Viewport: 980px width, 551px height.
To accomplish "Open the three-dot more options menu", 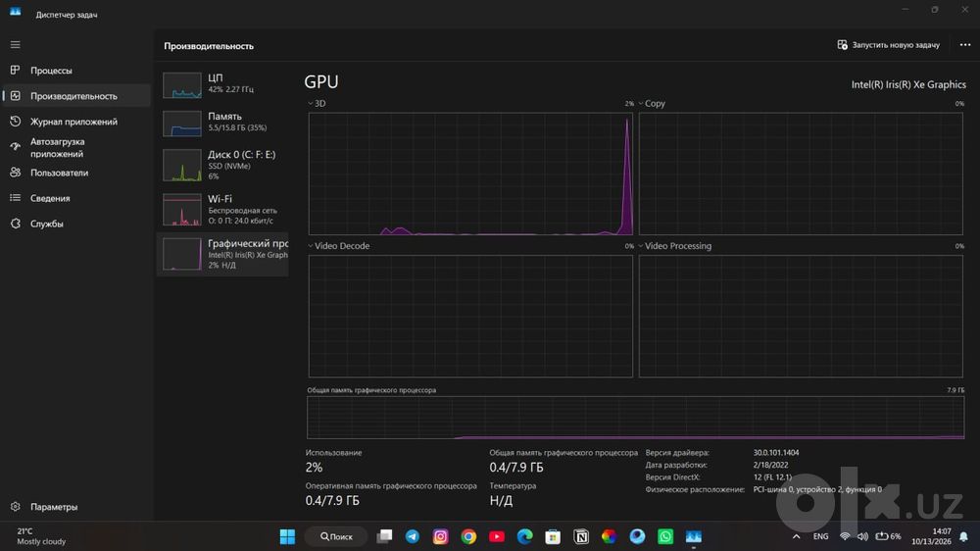I will point(965,45).
